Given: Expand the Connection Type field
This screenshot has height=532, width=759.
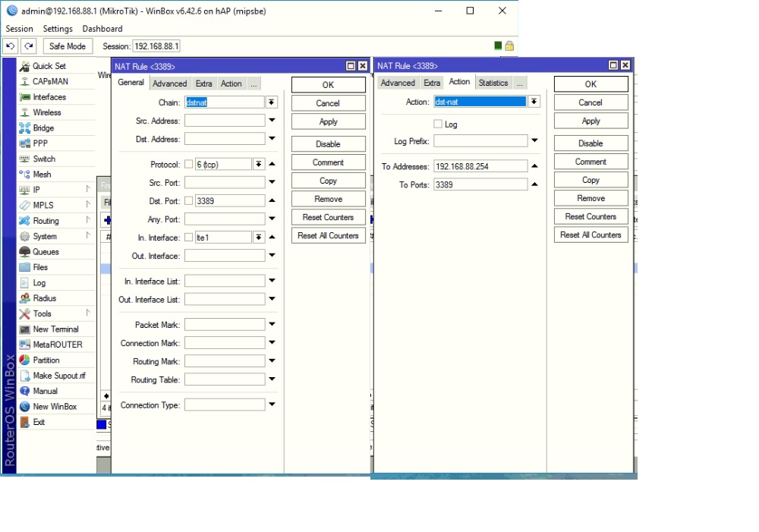Looking at the screenshot, I should point(272,405).
